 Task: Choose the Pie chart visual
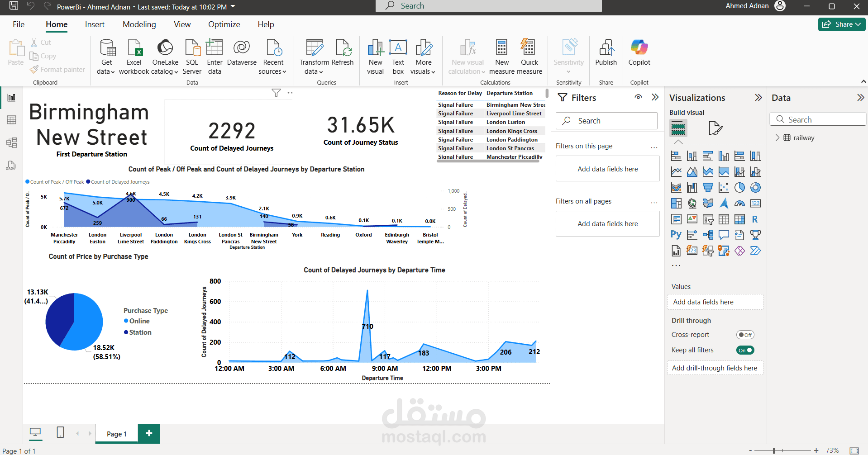pos(739,188)
